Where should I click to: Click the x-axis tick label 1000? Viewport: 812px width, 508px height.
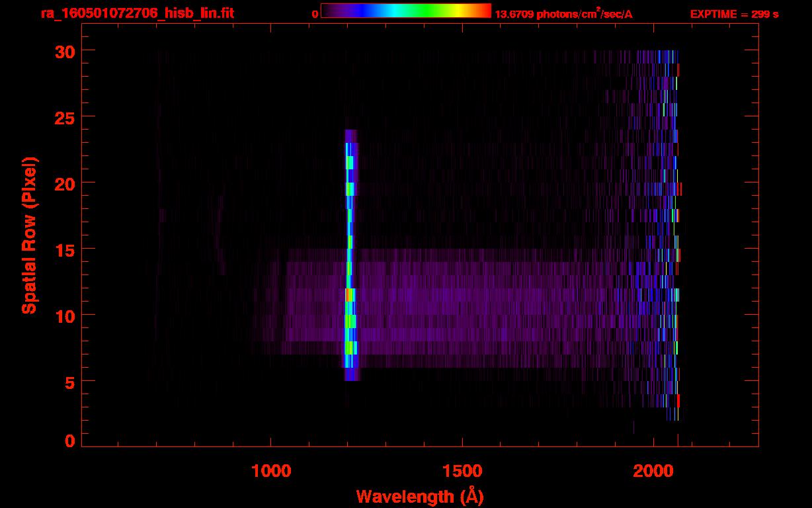pyautogui.click(x=271, y=471)
